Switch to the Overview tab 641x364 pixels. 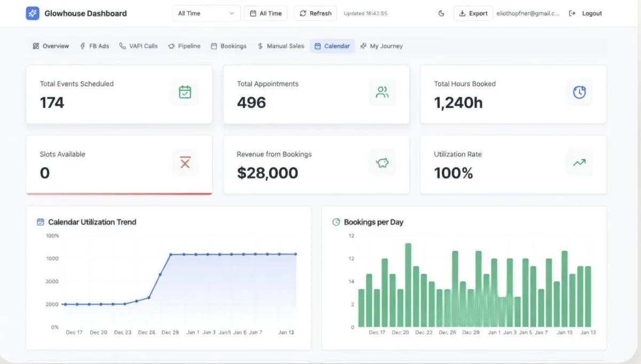51,46
